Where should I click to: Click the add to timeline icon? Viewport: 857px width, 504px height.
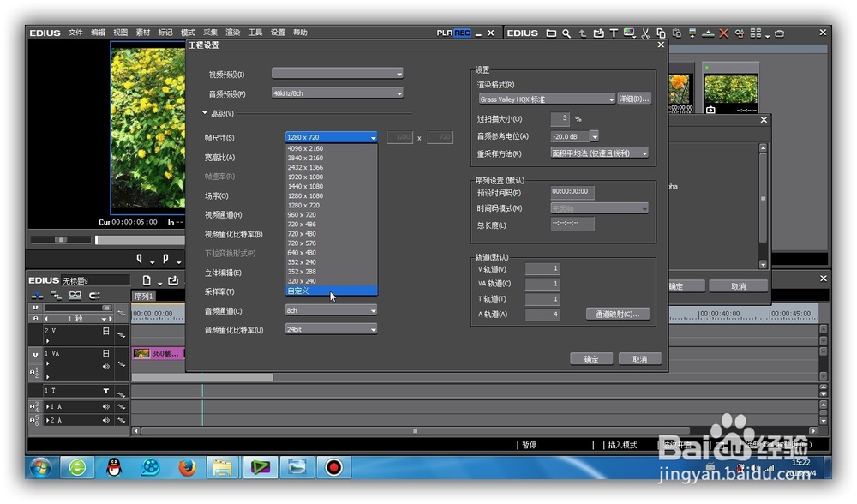click(708, 33)
